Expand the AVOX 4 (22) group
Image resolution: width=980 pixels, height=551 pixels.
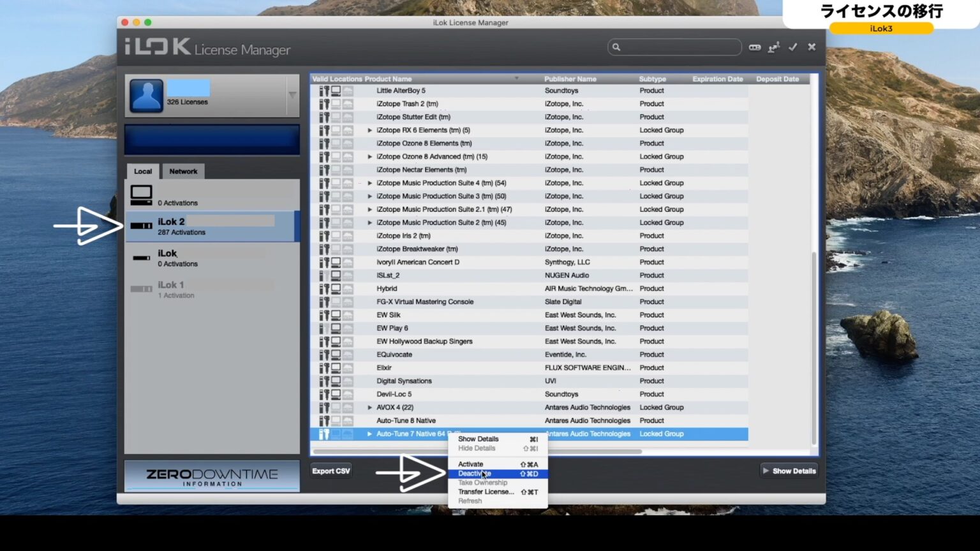click(x=369, y=408)
